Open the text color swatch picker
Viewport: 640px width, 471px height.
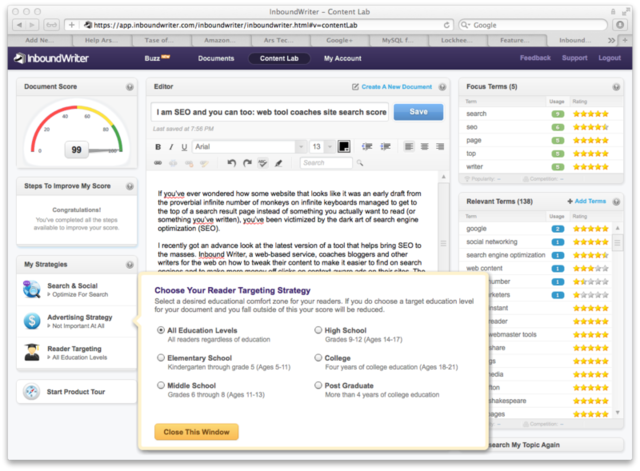[344, 147]
